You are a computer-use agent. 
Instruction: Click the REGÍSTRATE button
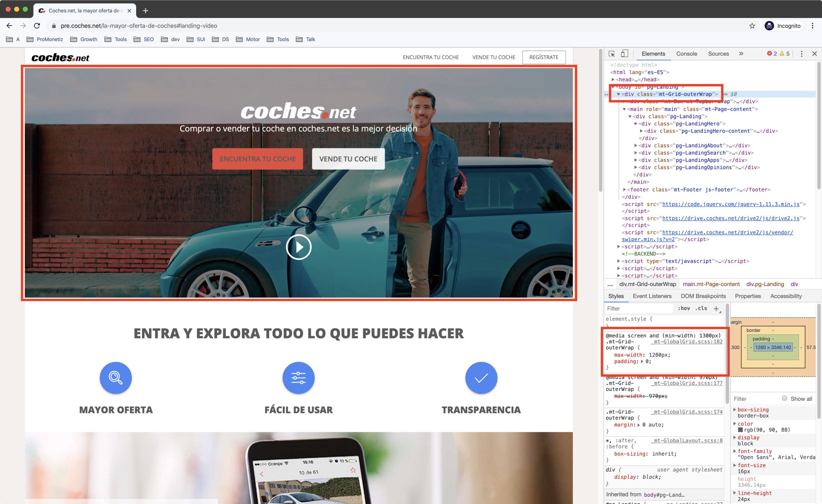(544, 57)
